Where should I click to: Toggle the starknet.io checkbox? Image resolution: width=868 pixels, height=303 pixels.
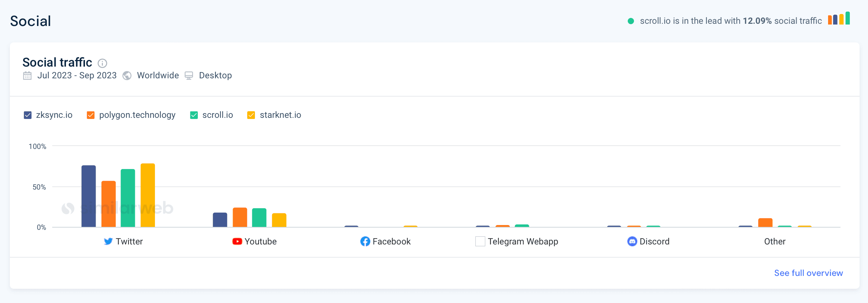point(251,115)
